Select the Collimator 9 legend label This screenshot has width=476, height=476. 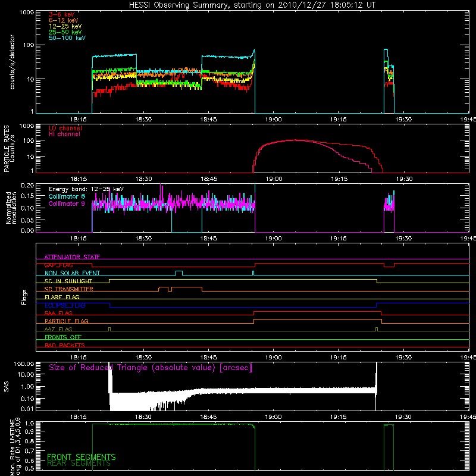coord(67,203)
